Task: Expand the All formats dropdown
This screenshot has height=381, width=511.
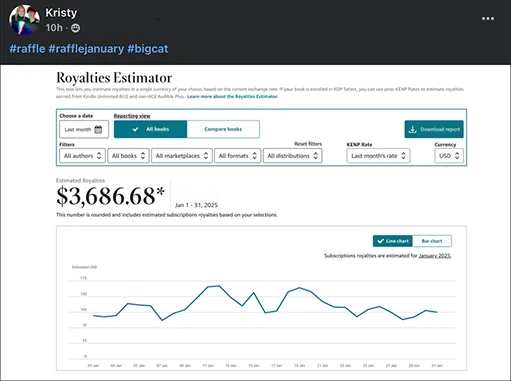Action: (237, 156)
